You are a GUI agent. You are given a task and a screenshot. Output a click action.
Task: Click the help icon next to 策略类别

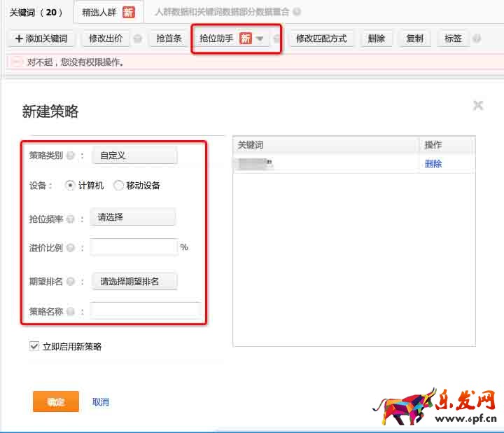point(71,156)
